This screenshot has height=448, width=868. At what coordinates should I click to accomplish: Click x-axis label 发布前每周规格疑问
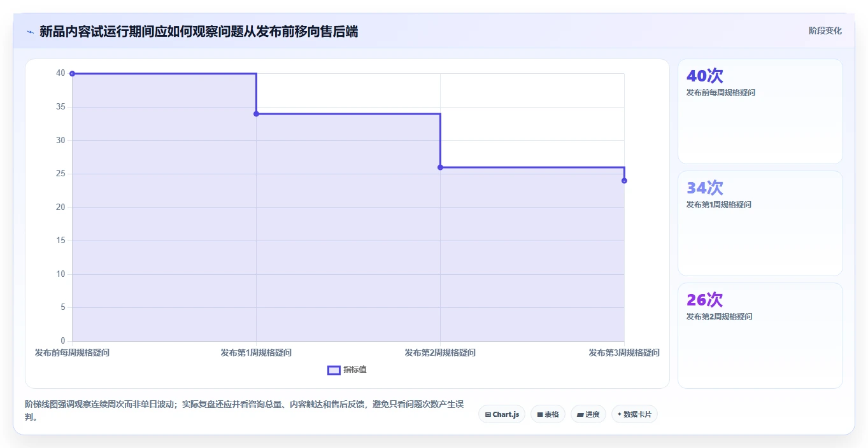pos(72,353)
